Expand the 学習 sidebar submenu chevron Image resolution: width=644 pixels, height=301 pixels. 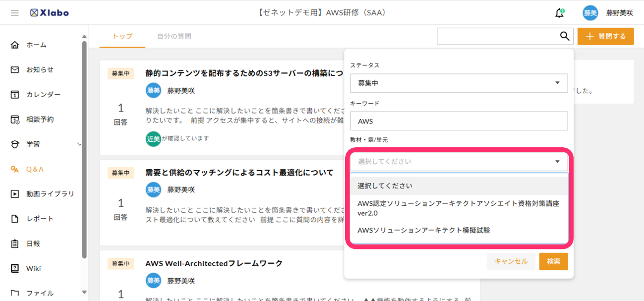pyautogui.click(x=79, y=144)
